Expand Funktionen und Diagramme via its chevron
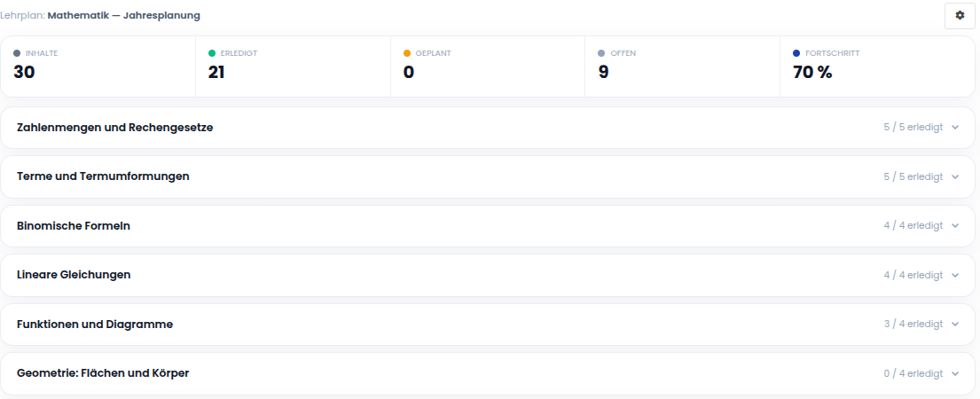Viewport: 980px width, 399px height. click(955, 324)
